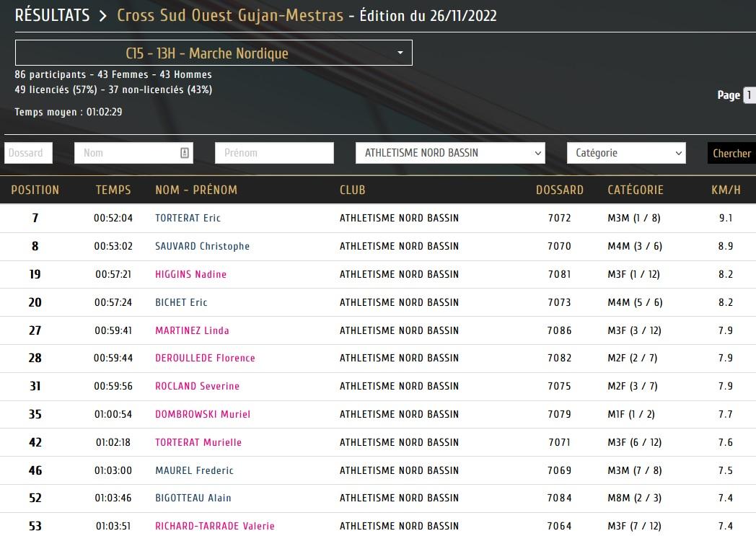Open BIGOTTEAU Alain runner profile
Screen dimensions: 756x536
(x=193, y=498)
